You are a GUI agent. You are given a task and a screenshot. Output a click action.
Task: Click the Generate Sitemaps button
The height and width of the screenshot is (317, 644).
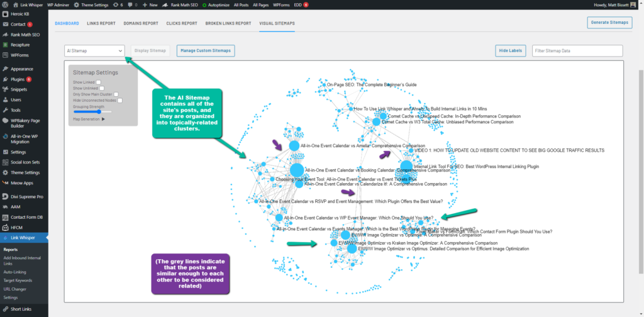click(x=609, y=23)
